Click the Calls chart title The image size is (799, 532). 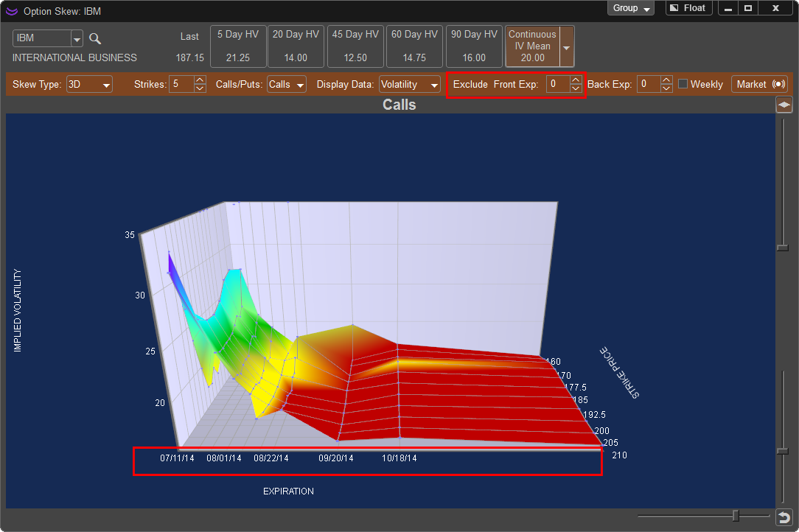pyautogui.click(x=399, y=105)
